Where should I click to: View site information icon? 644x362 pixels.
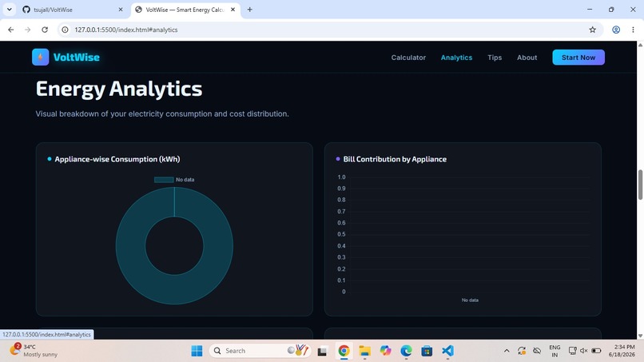[65, 30]
